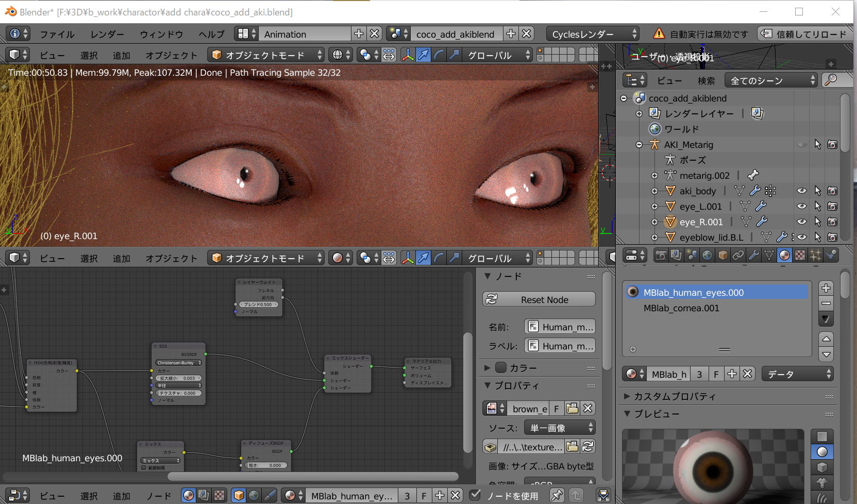
Task: Open the Cyclesレンダー engine dropdown
Action: [x=593, y=34]
